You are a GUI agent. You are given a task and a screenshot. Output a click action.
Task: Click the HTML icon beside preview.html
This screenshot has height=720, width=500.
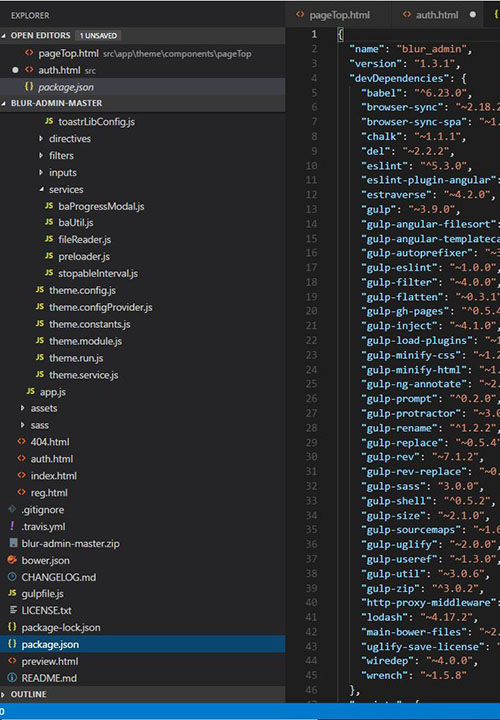(12, 661)
